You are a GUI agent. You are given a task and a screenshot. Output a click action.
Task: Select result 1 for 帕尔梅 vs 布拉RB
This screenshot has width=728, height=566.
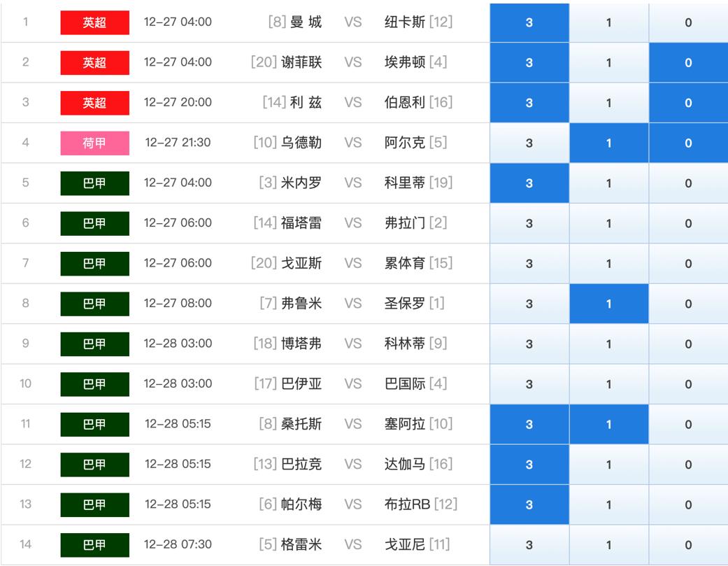(608, 504)
